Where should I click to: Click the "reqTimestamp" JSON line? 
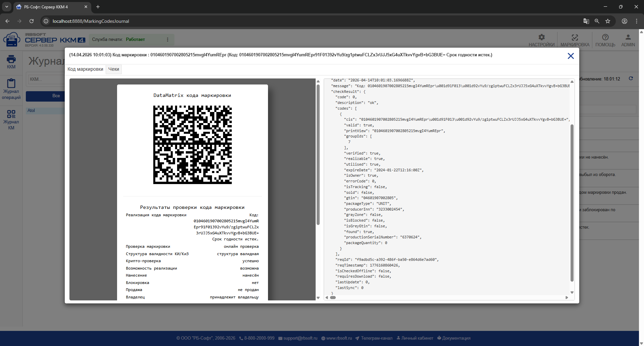click(x=367, y=265)
